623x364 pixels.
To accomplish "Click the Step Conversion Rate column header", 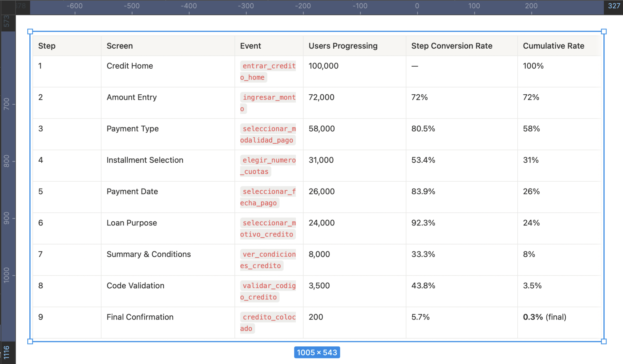I will tap(451, 46).
